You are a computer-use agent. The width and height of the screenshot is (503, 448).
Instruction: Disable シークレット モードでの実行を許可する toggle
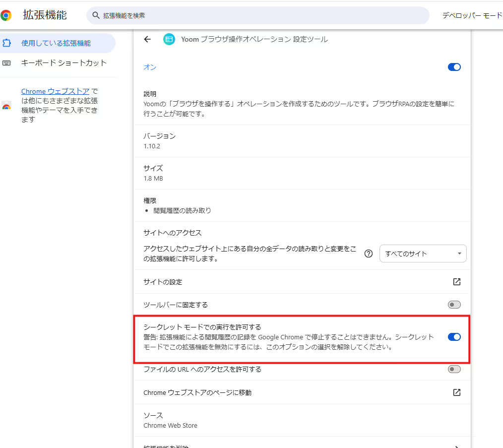tap(454, 337)
